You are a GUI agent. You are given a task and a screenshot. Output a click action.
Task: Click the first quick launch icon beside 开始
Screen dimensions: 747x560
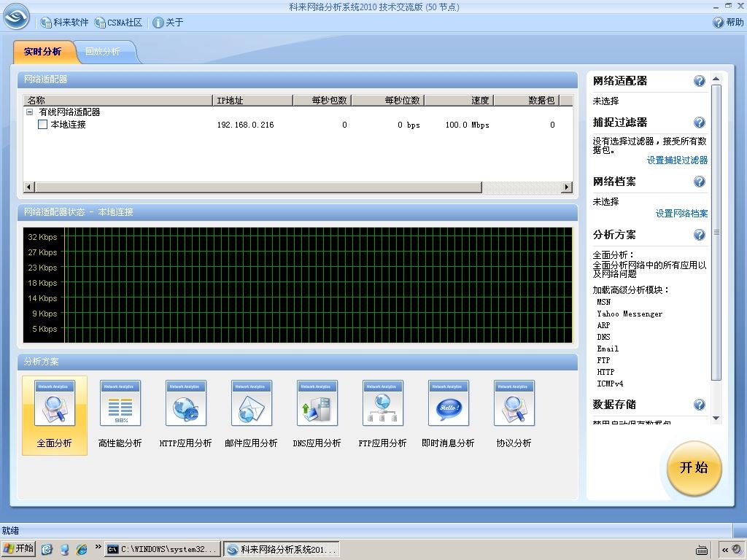coord(47,549)
